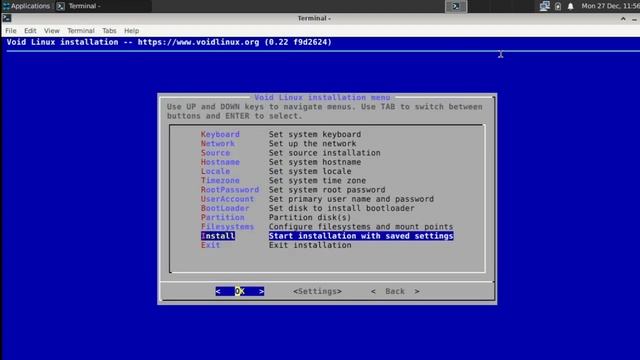Click 'Set source installation' description
640x360 pixels.
(324, 153)
